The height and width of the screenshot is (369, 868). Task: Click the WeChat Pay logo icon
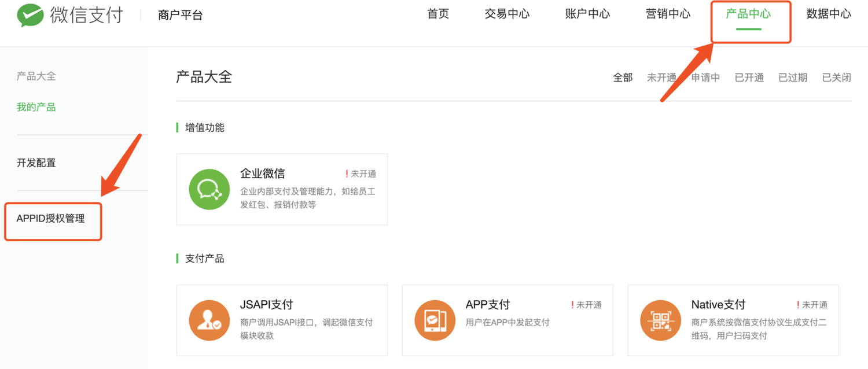30,15
